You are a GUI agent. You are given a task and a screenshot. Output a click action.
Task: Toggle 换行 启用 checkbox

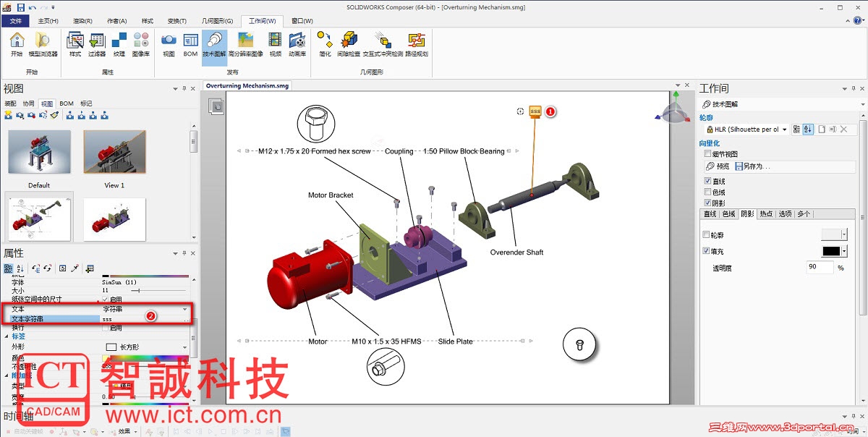point(106,328)
